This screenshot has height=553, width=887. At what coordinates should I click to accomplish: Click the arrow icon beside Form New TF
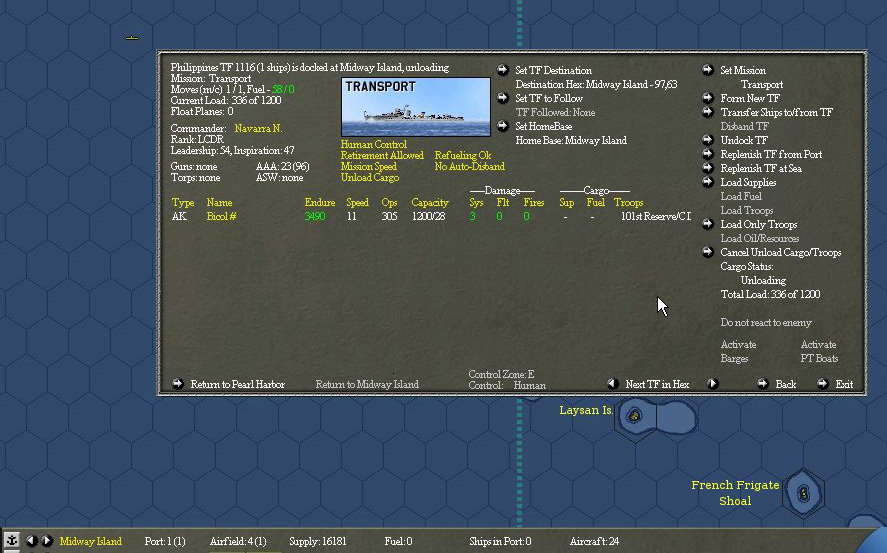pyautogui.click(x=708, y=97)
